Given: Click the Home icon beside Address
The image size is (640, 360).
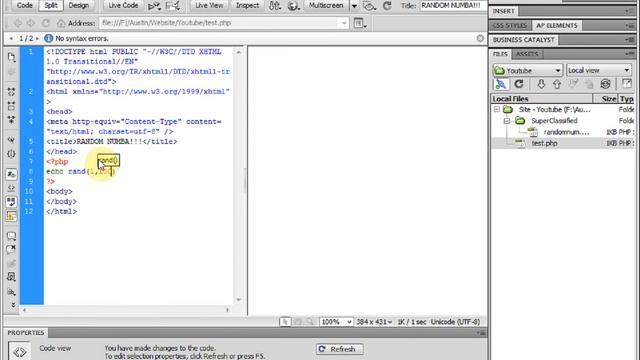Looking at the screenshot, I should point(61,23).
